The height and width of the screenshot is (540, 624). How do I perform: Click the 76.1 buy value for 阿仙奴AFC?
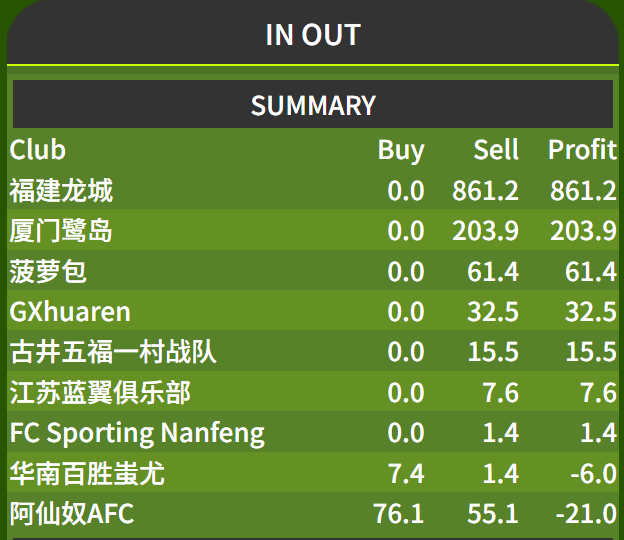click(x=399, y=514)
